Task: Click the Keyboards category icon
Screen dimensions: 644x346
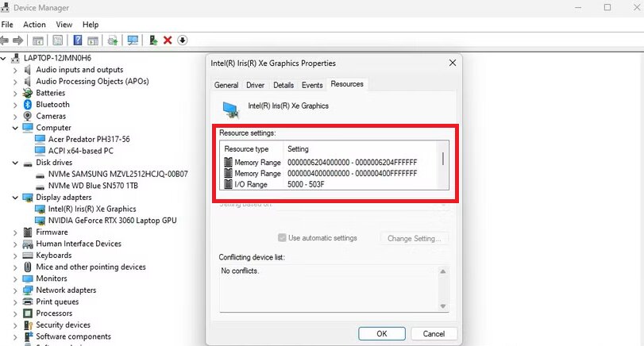Action: pos(28,256)
